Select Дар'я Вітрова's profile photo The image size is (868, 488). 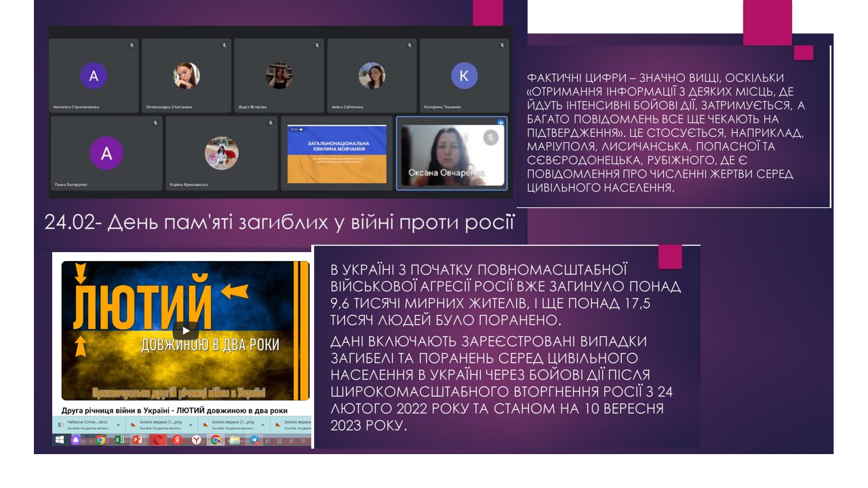coord(279,76)
